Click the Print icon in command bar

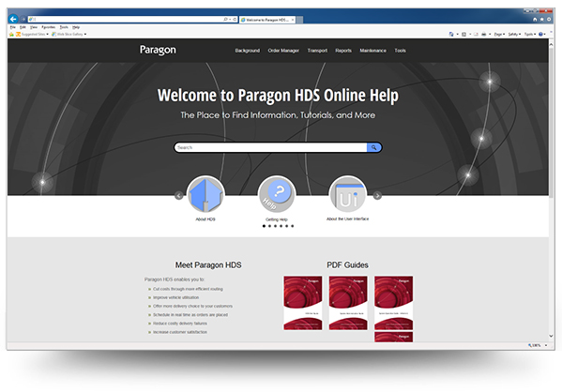(484, 34)
